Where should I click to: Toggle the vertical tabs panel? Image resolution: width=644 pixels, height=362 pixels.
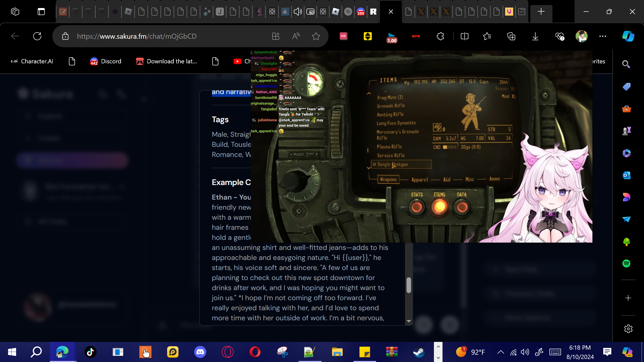click(x=41, y=12)
